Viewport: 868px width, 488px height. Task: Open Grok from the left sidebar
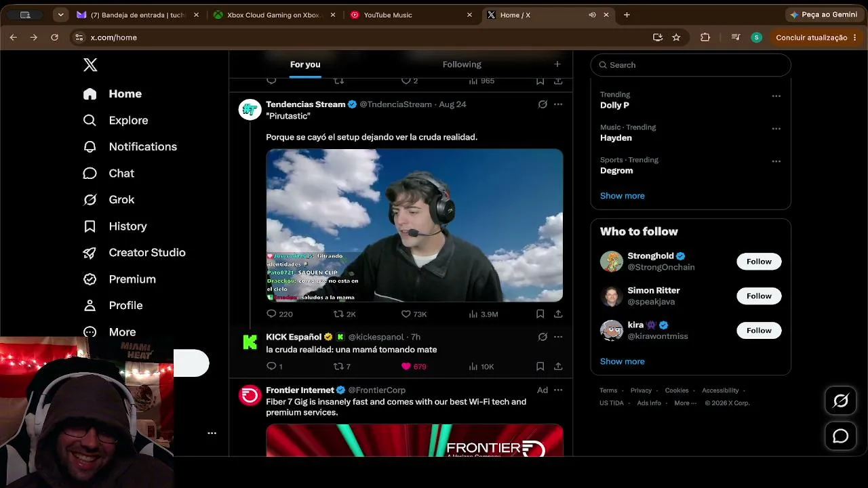coord(108,200)
